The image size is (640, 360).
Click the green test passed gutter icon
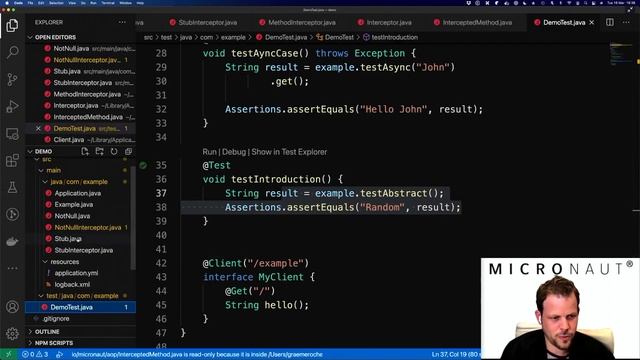(143, 165)
